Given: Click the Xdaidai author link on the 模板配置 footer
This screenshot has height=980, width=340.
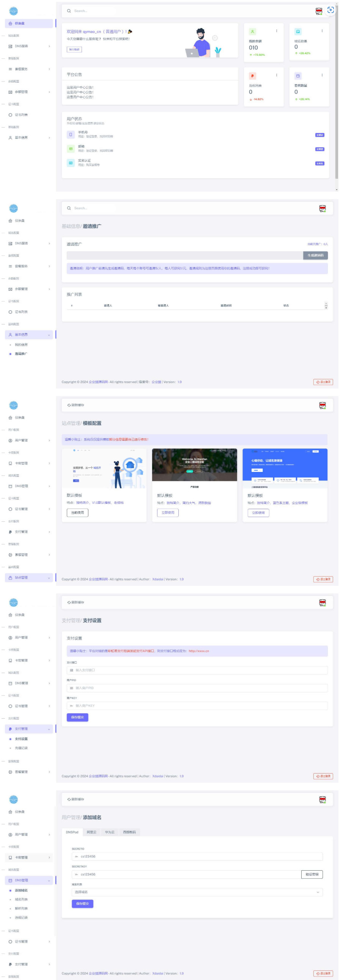Looking at the screenshot, I should [x=157, y=579].
